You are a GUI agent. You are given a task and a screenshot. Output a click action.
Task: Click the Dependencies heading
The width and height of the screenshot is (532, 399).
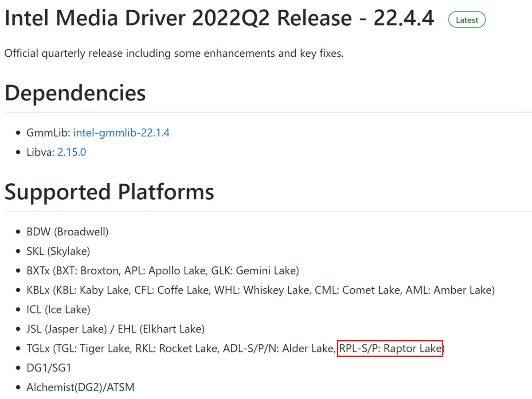75,93
